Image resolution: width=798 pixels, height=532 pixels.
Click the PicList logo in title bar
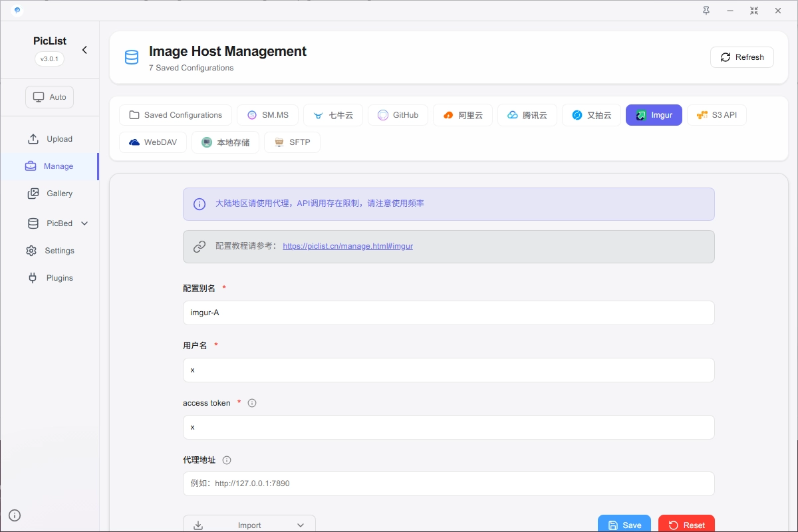coord(17,10)
